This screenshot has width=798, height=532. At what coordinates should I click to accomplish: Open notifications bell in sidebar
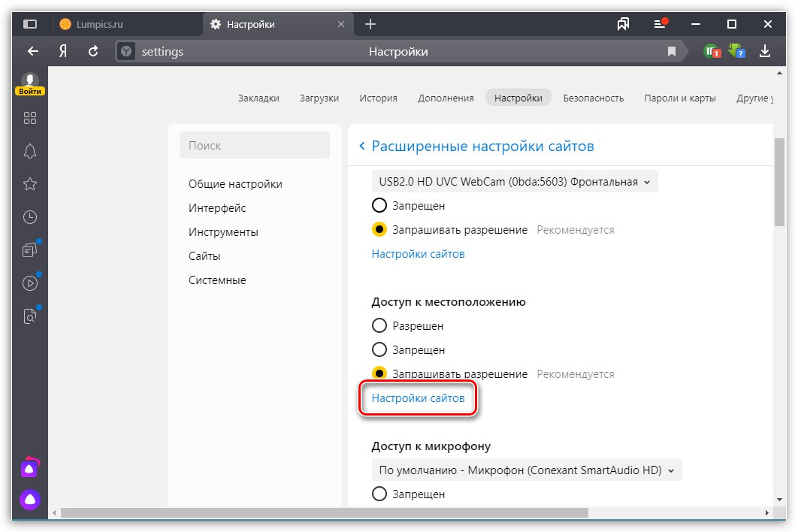(x=30, y=151)
